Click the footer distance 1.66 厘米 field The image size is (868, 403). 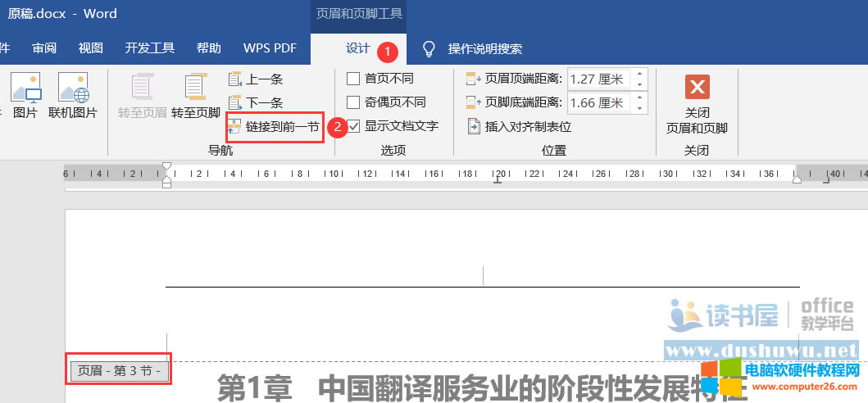597,103
